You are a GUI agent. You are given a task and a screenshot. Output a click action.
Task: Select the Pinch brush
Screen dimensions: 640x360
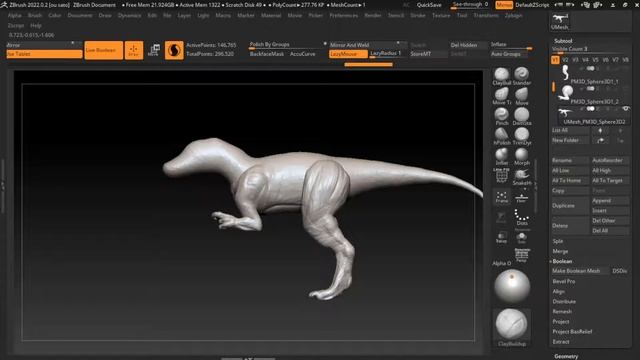[x=501, y=116]
